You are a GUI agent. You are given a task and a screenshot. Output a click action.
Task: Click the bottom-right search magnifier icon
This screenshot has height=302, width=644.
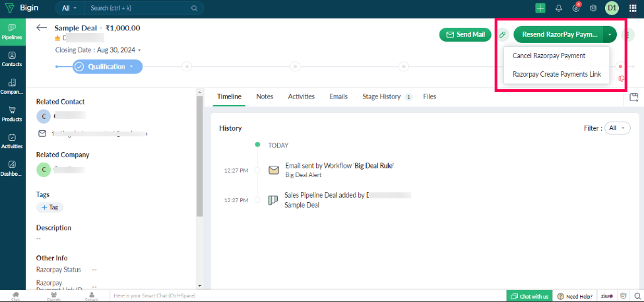point(637,296)
